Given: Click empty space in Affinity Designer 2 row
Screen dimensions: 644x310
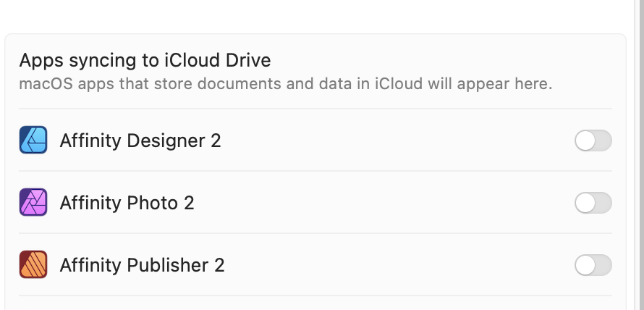Looking at the screenshot, I should coord(394,141).
